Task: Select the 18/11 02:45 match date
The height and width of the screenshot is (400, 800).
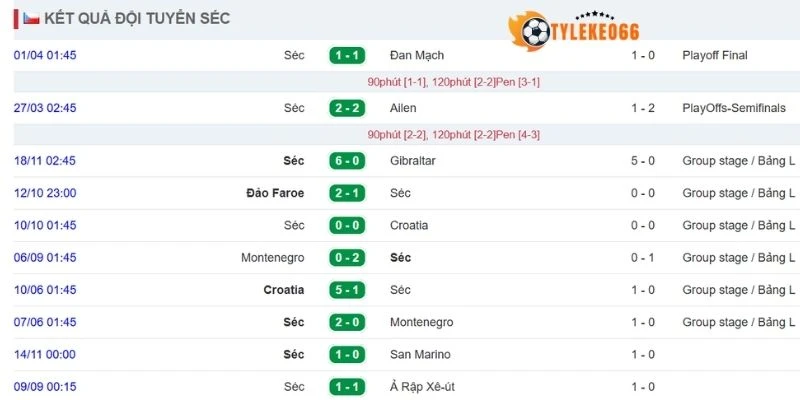Action: 45,160
